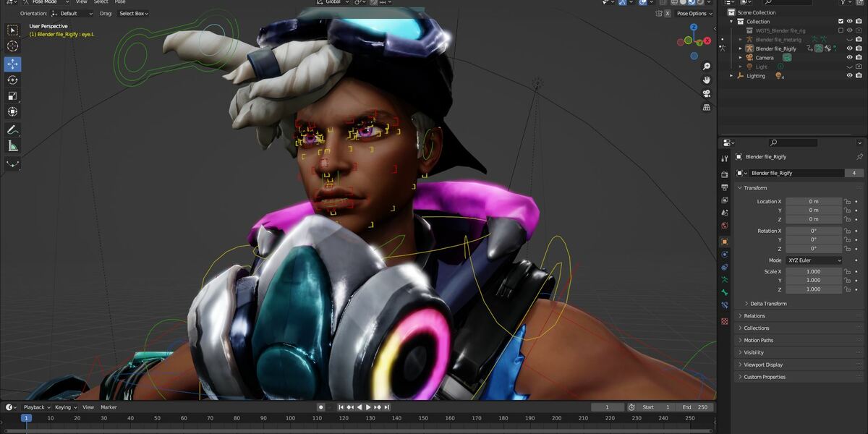Click frame 100 on the timeline ruler
The height and width of the screenshot is (434, 868).
(290, 418)
